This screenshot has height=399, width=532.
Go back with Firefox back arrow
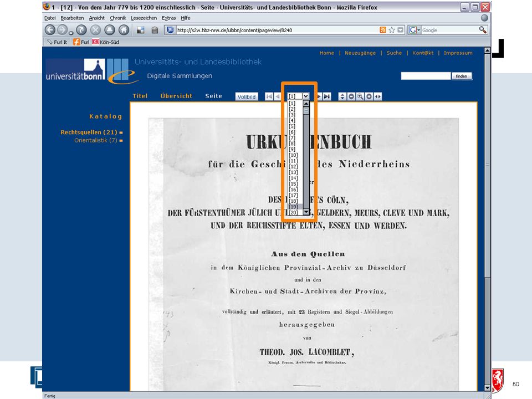pos(50,30)
